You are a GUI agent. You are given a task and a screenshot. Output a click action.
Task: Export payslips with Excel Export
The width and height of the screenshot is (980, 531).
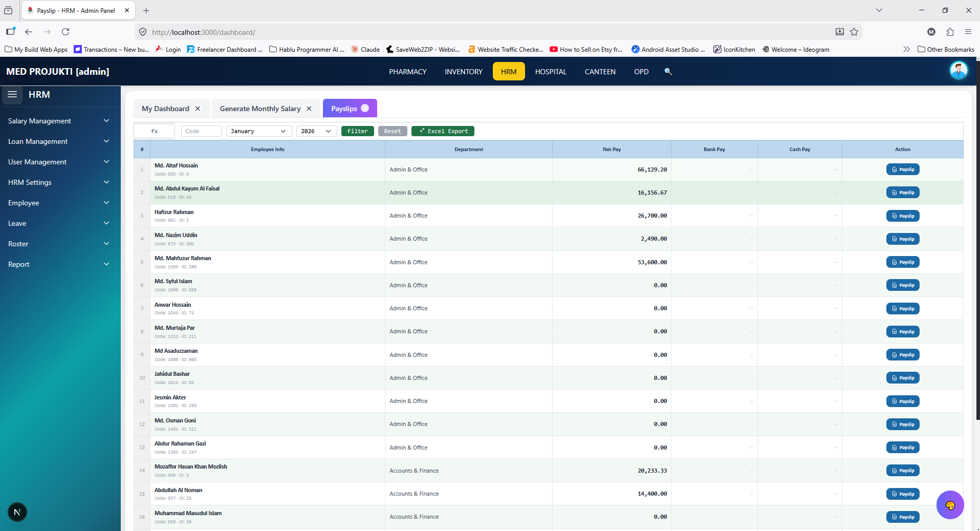pos(443,131)
